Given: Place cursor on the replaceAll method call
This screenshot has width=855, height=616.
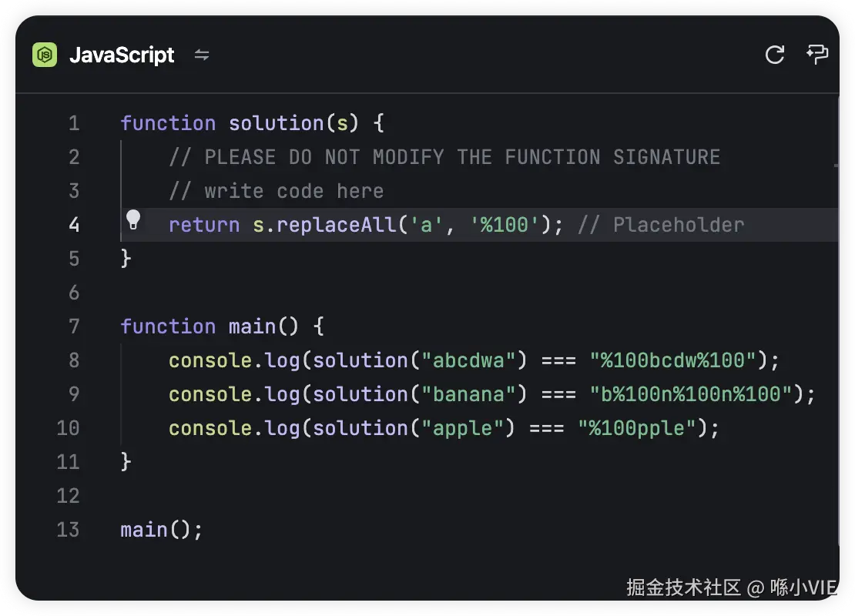Looking at the screenshot, I should point(336,225).
